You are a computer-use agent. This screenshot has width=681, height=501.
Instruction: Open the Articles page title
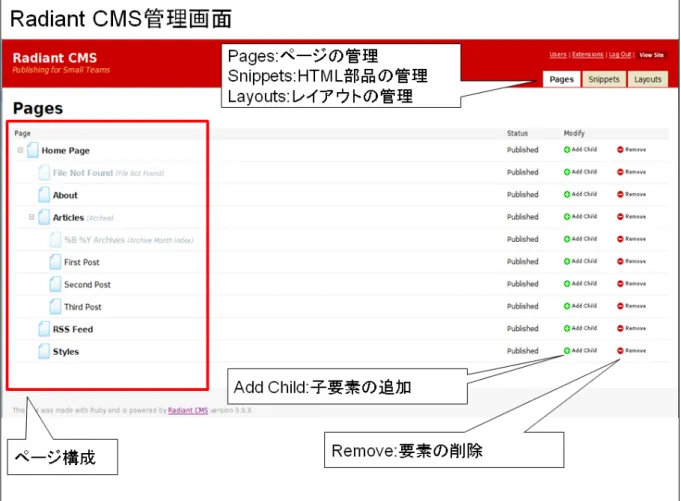pos(68,218)
